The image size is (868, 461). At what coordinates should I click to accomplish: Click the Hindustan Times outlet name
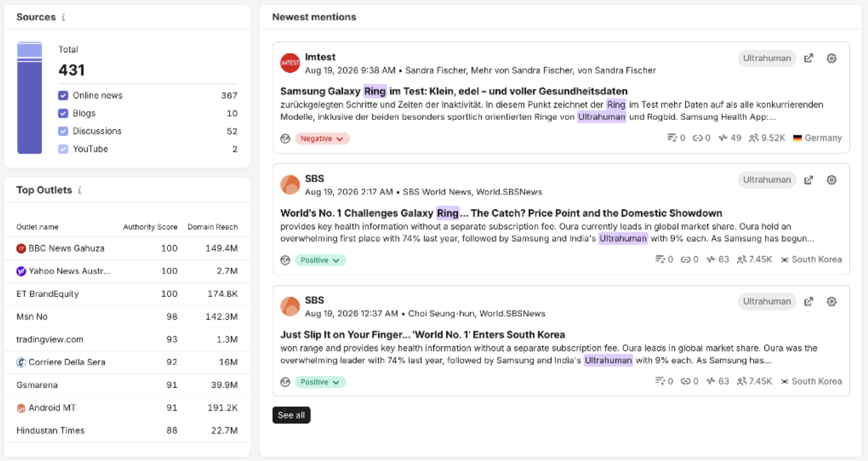click(x=51, y=431)
